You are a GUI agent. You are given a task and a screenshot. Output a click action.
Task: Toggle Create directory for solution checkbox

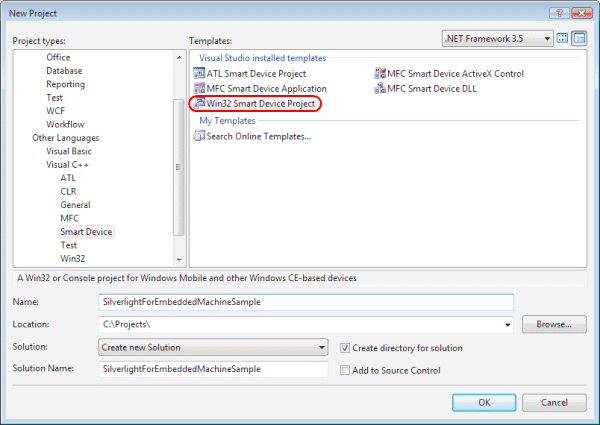coord(345,348)
